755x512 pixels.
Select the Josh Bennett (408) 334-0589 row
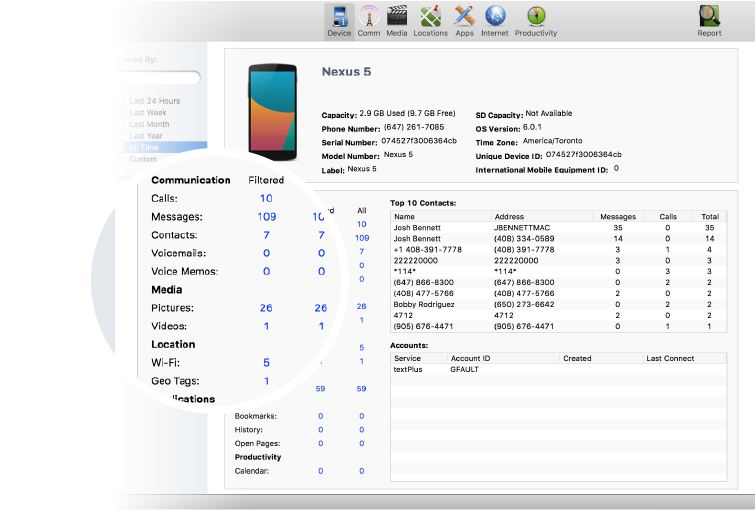pyautogui.click(x=559, y=239)
